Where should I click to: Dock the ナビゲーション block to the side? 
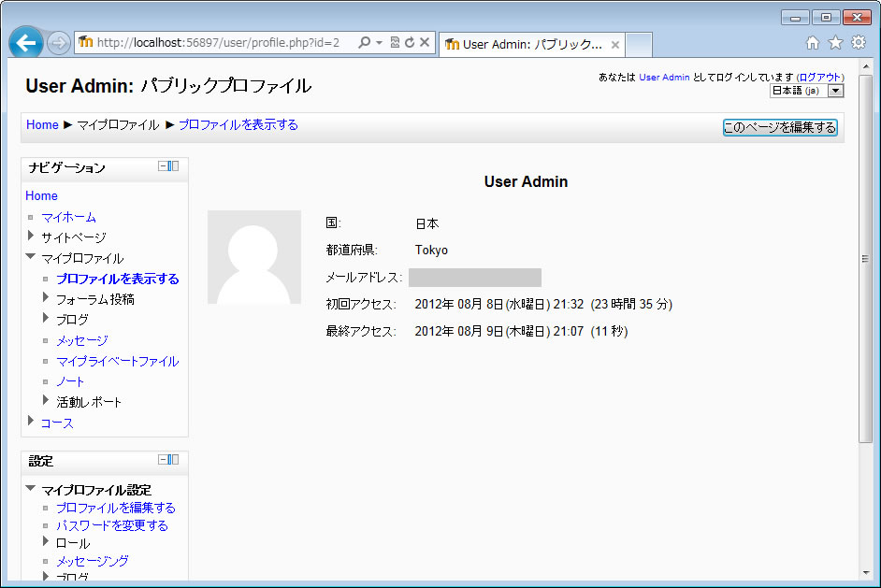(x=174, y=166)
